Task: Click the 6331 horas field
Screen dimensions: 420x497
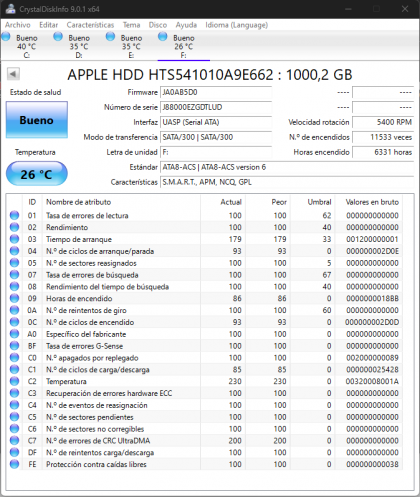Action: pyautogui.click(x=383, y=152)
